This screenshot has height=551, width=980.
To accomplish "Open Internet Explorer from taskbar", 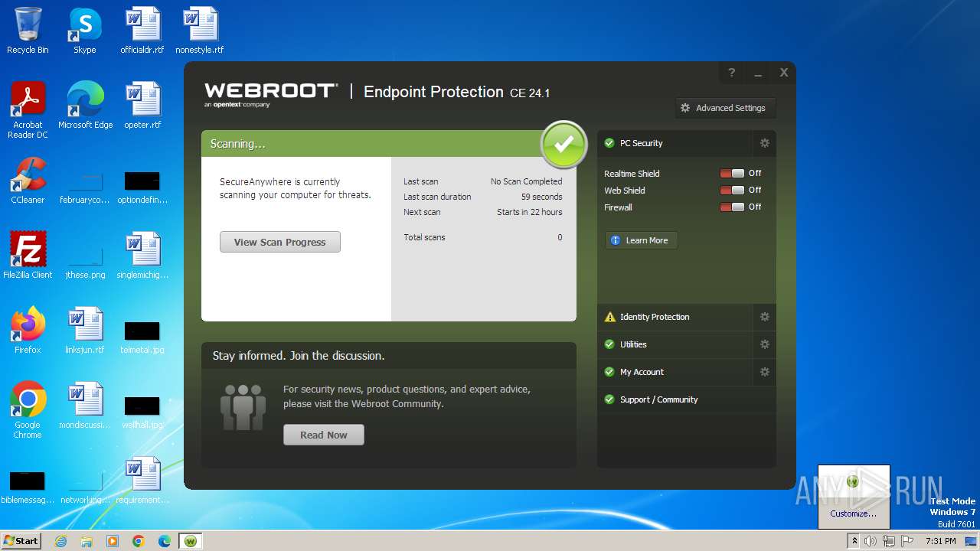I will (x=60, y=541).
